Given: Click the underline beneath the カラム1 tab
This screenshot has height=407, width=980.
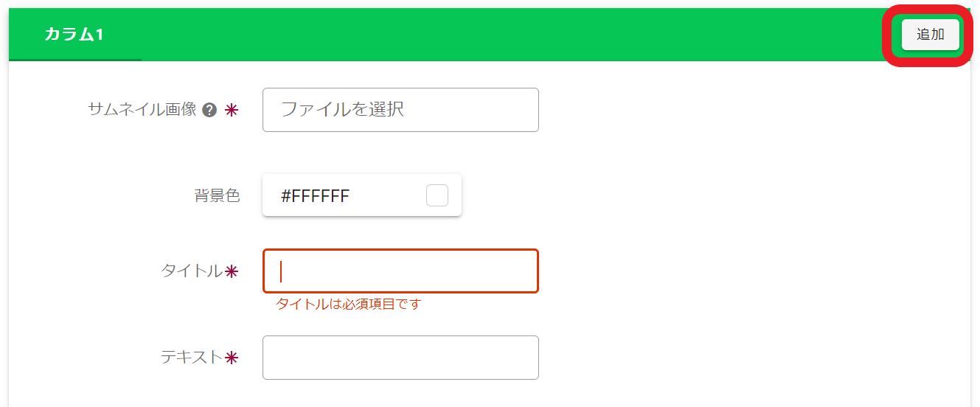Looking at the screenshot, I should coord(74,59).
